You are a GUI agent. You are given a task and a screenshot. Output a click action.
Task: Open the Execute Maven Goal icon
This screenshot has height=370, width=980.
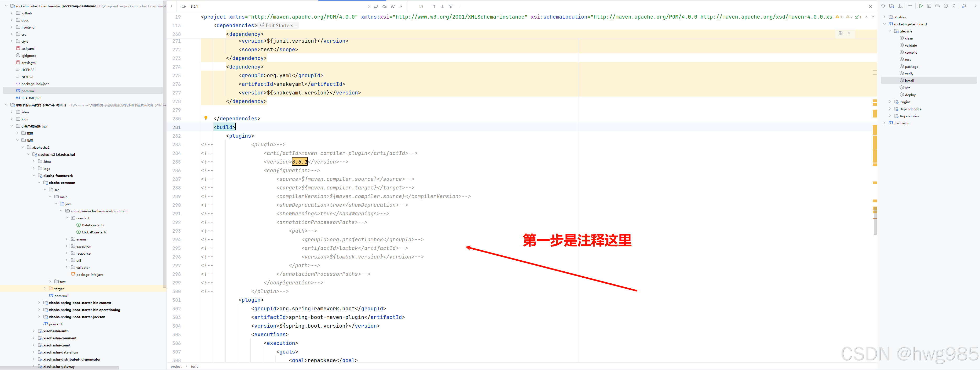pos(929,6)
